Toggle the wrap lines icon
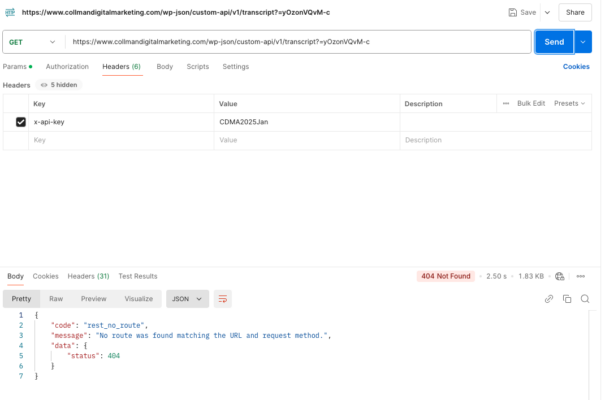 [x=223, y=299]
